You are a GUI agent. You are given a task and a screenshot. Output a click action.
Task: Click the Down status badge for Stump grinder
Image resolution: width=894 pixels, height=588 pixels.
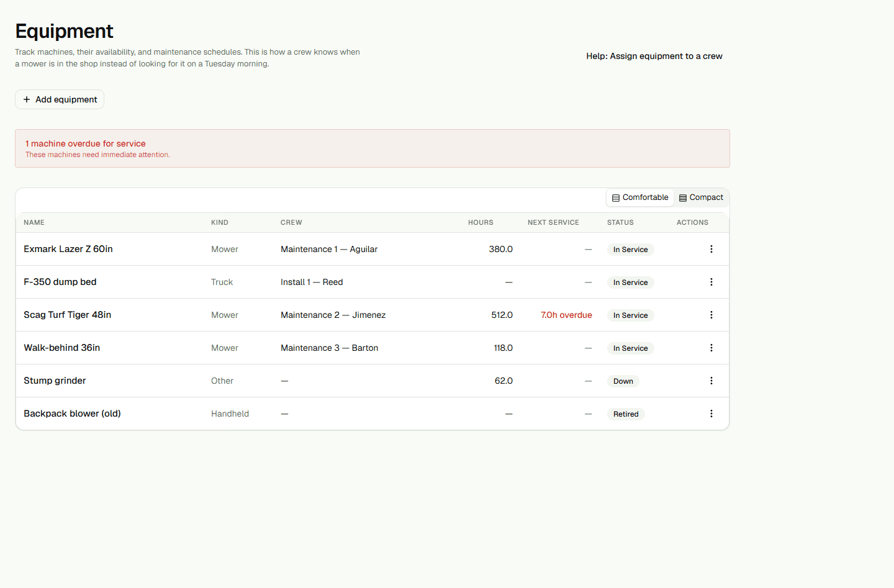(623, 381)
